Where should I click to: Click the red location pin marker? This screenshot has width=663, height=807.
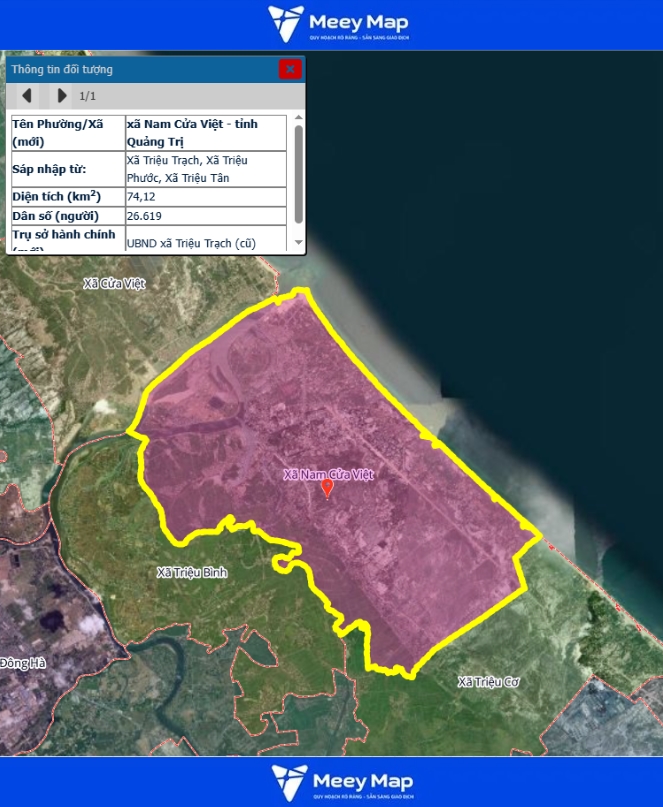327,488
